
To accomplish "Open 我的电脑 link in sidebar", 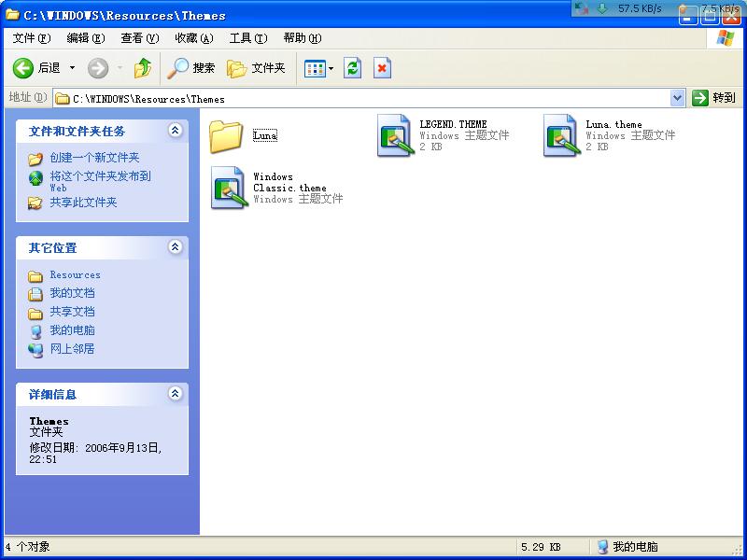I will click(73, 330).
